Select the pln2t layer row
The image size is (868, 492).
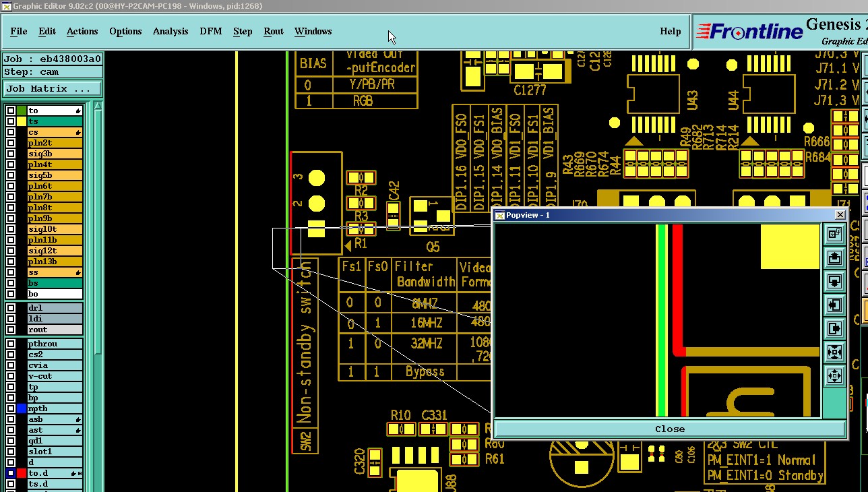coord(55,143)
